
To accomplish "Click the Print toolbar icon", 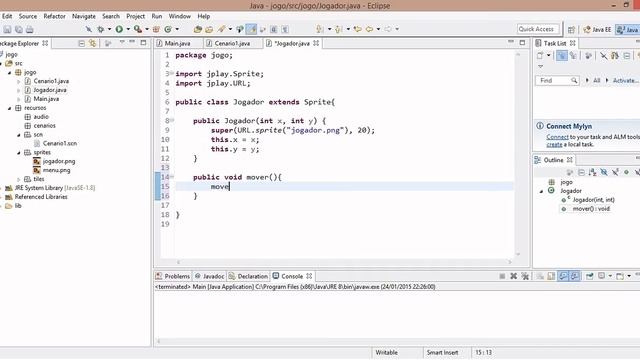I will coord(30,29).
